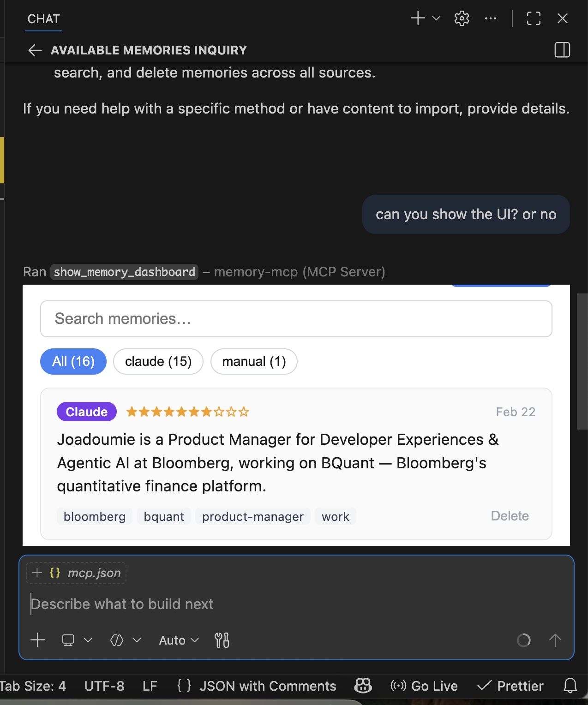Delete the Joadoumie memory entry

[510, 516]
